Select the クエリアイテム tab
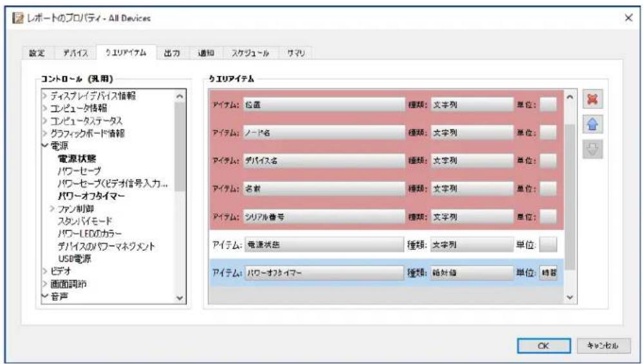This screenshot has width=643, height=364. [x=126, y=52]
